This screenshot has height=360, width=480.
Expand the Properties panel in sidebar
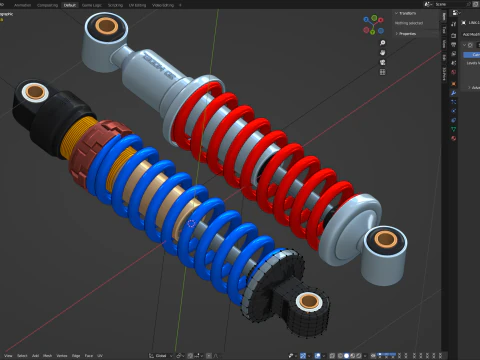coord(397,34)
